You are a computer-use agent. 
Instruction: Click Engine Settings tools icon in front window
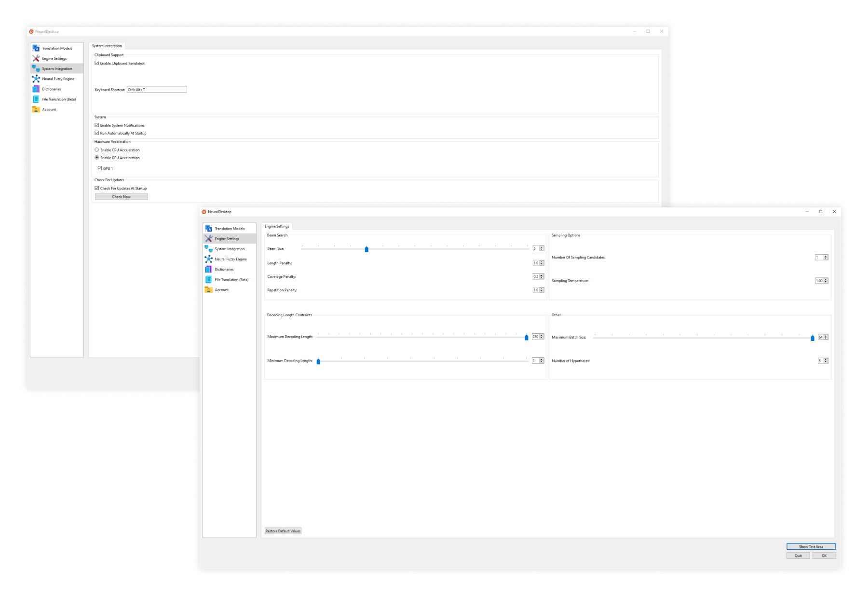[x=208, y=239]
